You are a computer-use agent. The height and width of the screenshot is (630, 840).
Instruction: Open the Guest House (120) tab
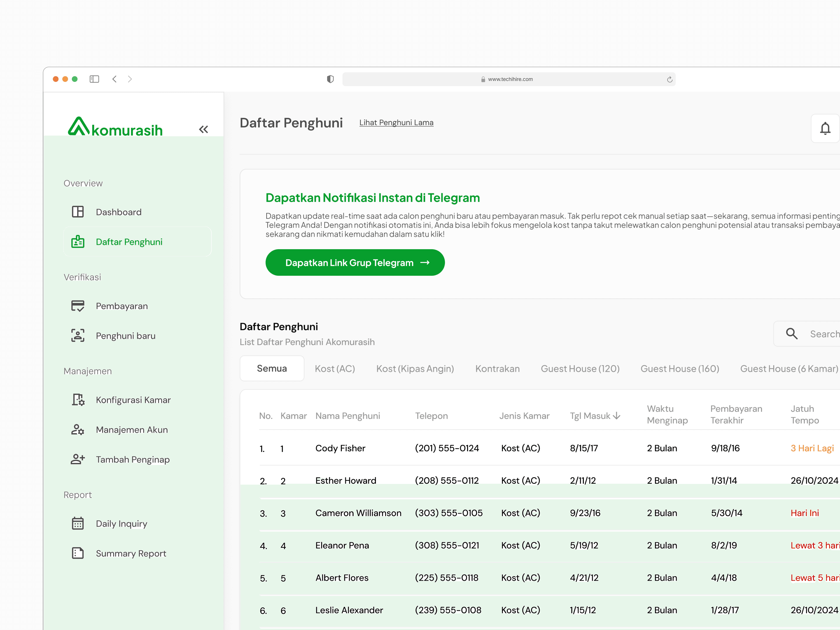point(580,369)
